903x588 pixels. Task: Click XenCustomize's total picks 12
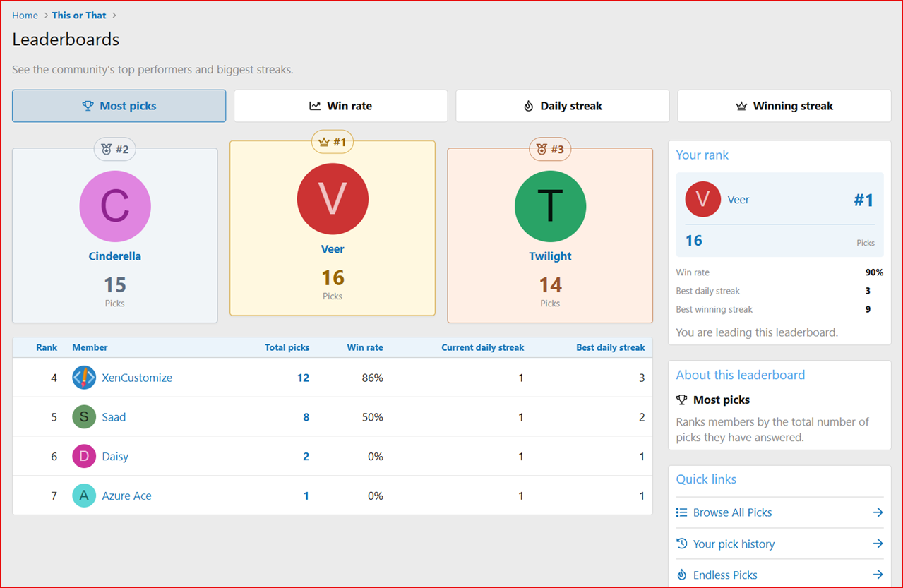303,378
